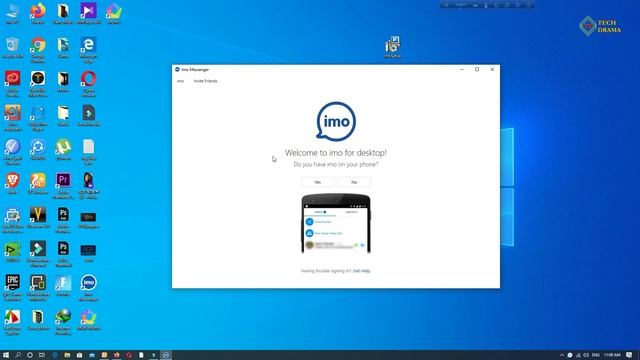Click the imo speech-bubble logo
The image size is (640, 360).
pyautogui.click(x=336, y=122)
